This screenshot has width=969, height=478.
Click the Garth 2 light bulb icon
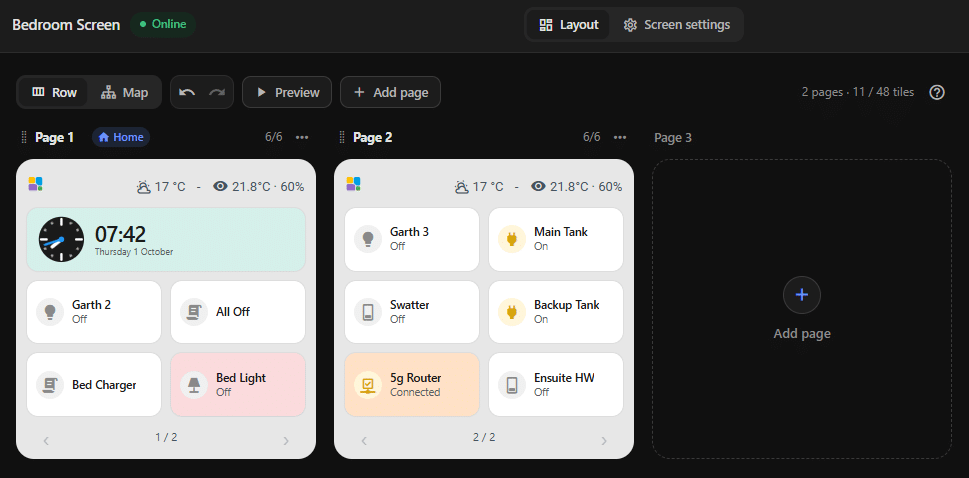coord(50,312)
